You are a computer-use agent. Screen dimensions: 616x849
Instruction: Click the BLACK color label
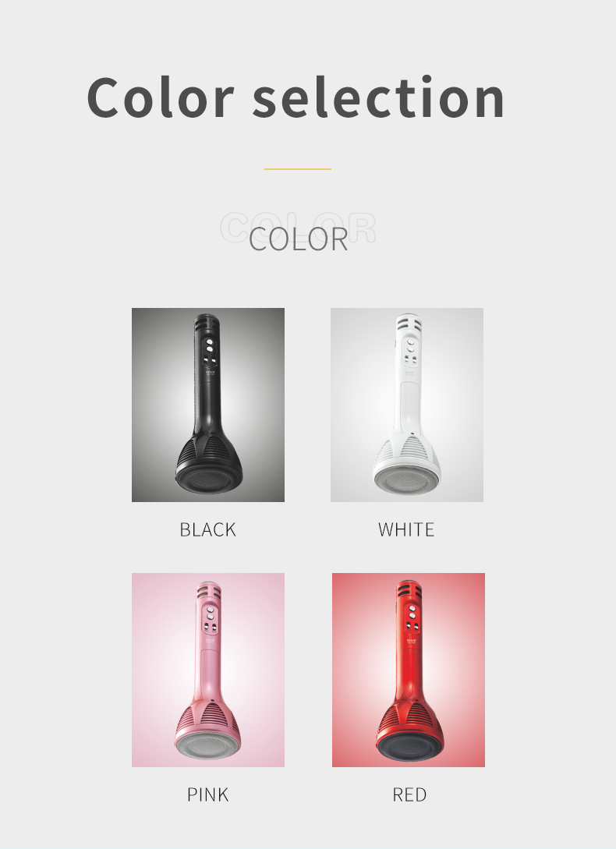pos(208,529)
